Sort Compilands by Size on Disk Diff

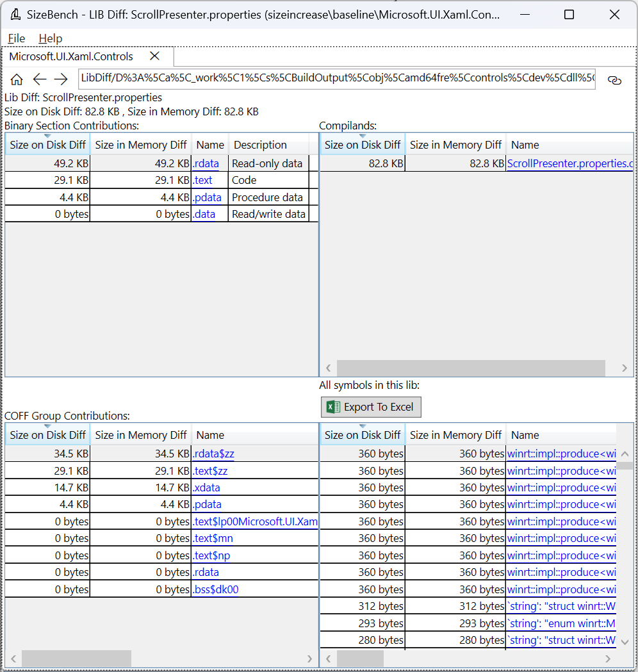(363, 144)
